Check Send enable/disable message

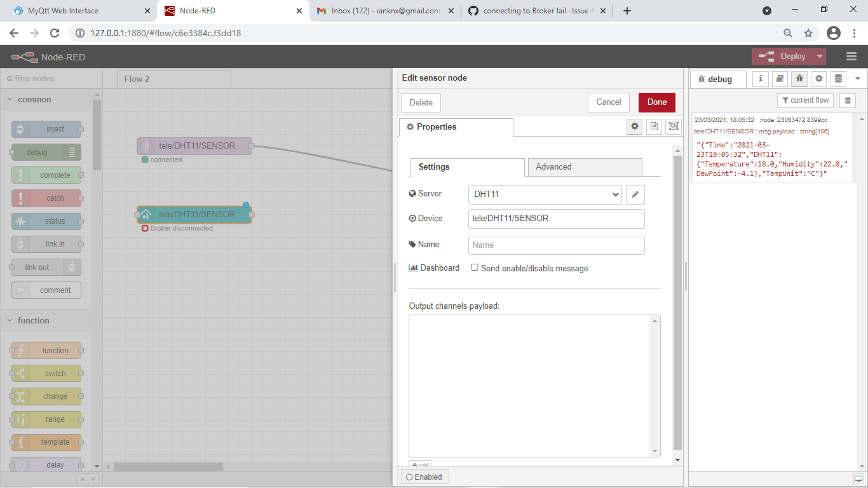coord(475,268)
